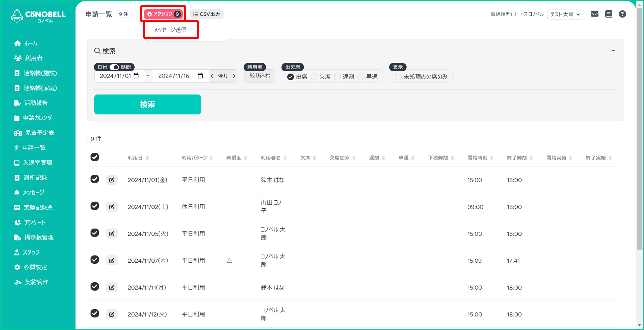Enable 未処理の欠席のみ display option
Viewport: 644px width, 330px height.
tap(398, 77)
